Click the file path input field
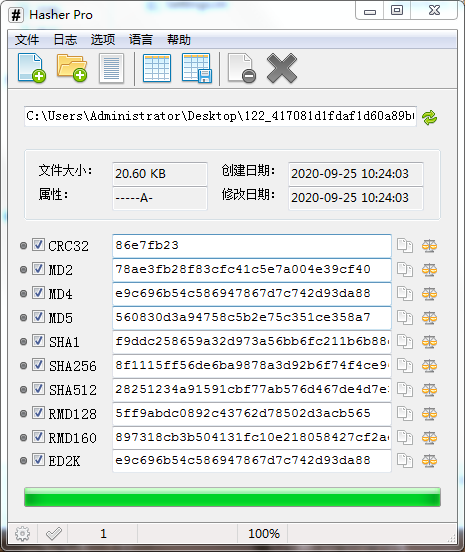The image size is (465, 552). [220, 116]
